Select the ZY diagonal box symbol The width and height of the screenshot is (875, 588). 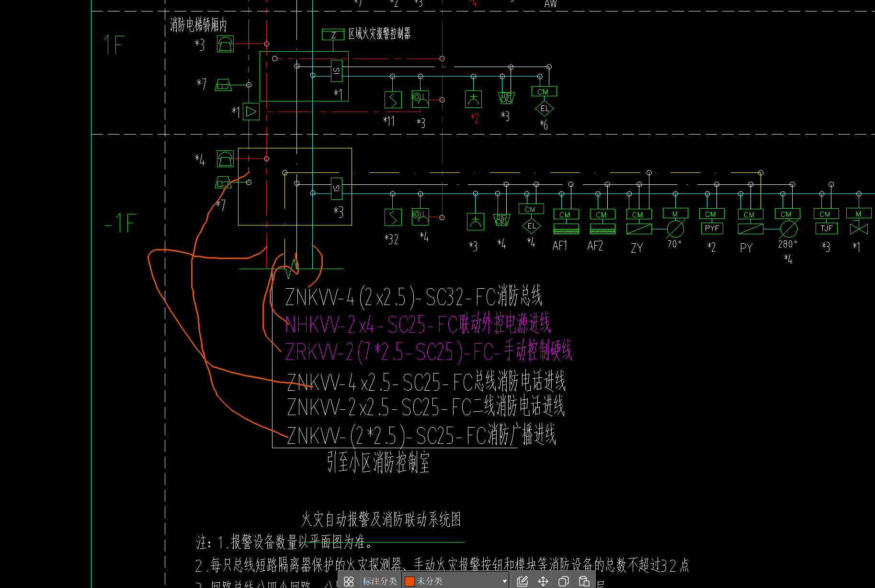[x=639, y=229]
